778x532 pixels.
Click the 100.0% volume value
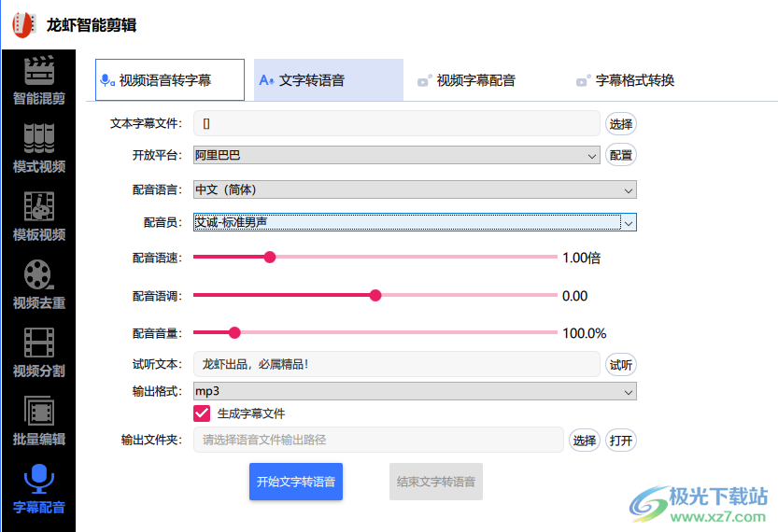click(585, 333)
